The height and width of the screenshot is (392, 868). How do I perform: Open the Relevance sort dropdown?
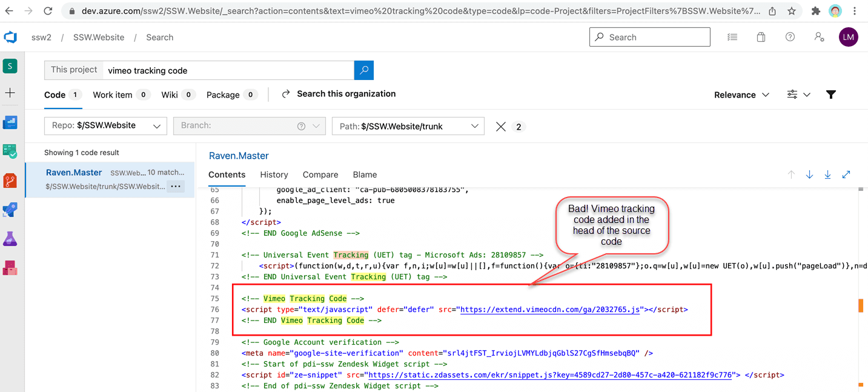click(741, 95)
